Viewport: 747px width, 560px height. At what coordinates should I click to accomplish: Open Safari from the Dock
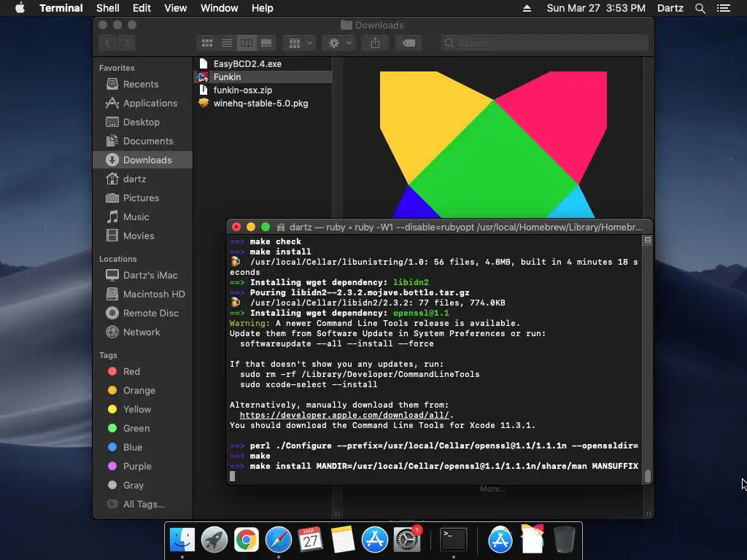(x=278, y=540)
